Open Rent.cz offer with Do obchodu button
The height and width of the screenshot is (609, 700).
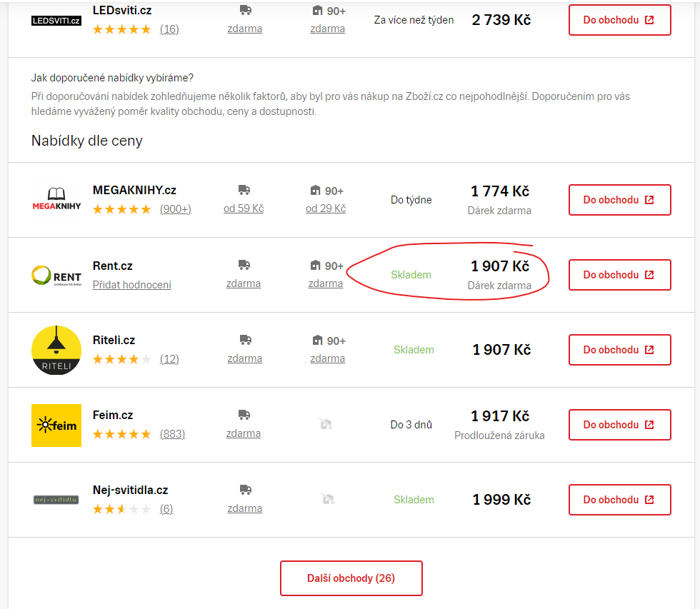click(x=619, y=275)
